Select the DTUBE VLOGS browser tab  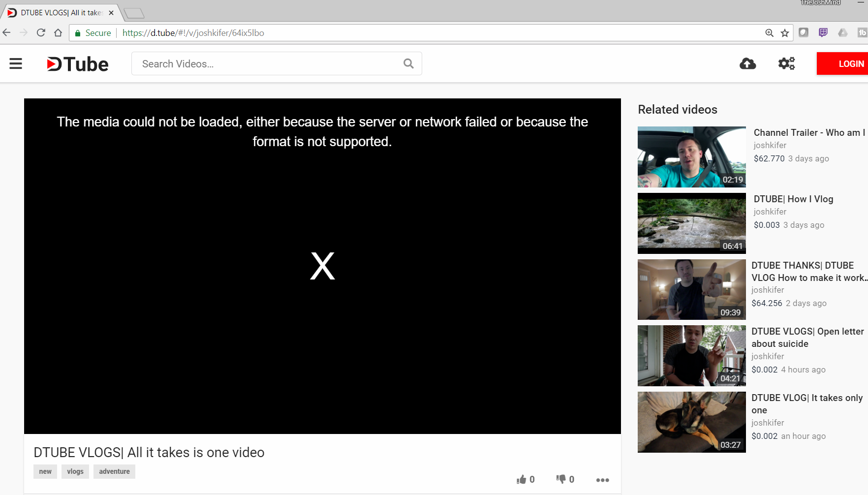62,13
